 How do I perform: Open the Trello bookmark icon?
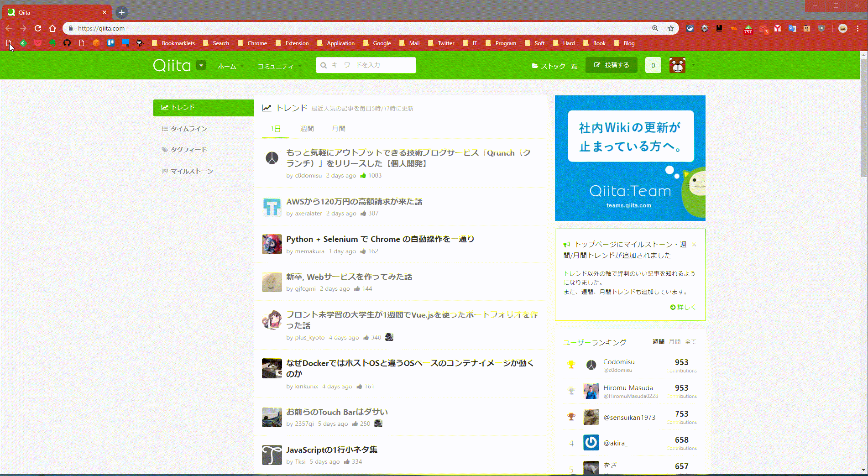111,43
